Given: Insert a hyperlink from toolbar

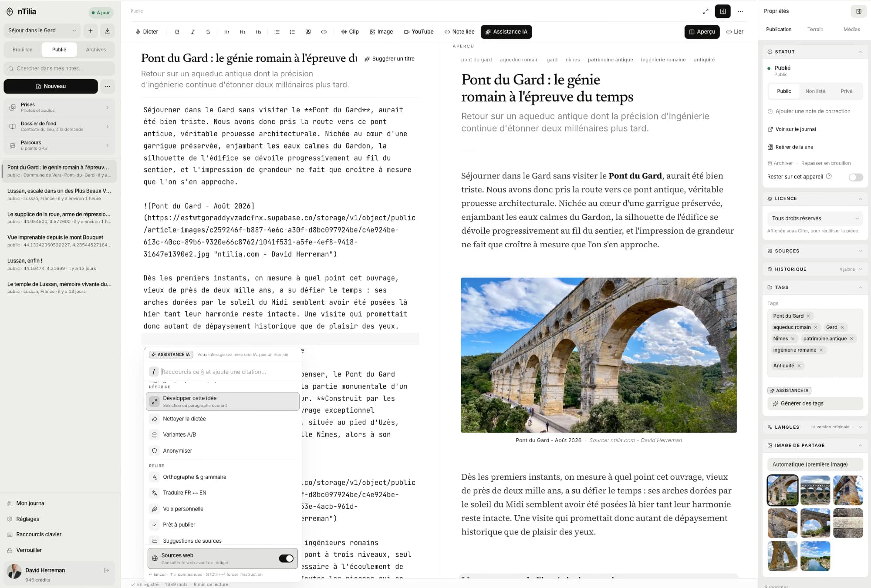Looking at the screenshot, I should tap(324, 32).
